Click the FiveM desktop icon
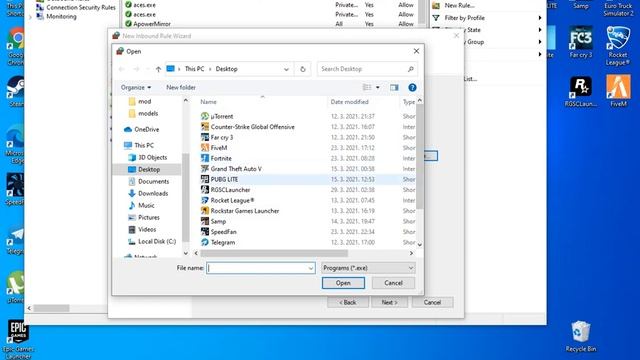Screen dimensions: 640x360 [618, 91]
